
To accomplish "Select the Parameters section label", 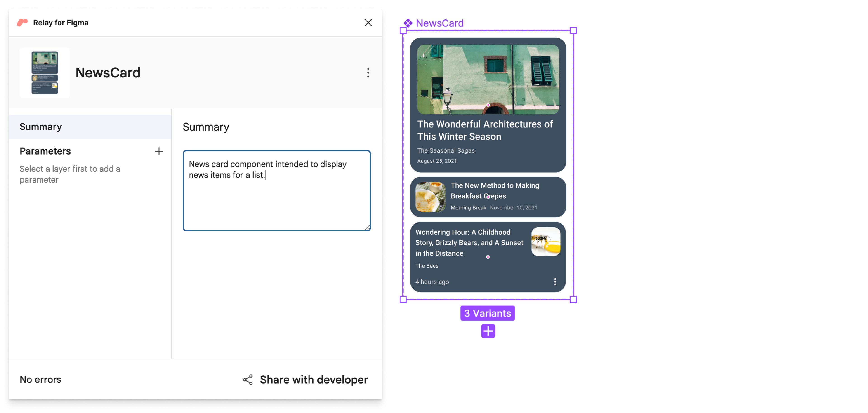I will coord(45,151).
